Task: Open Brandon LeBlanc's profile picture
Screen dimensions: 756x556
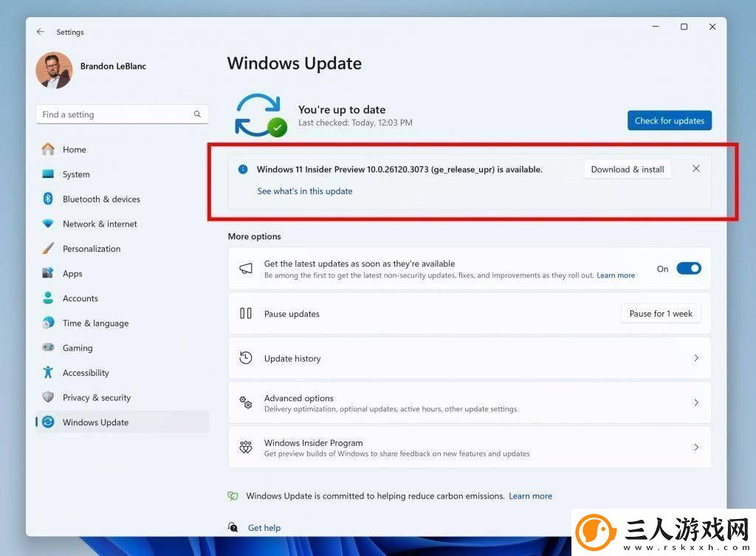Action: pos(54,70)
